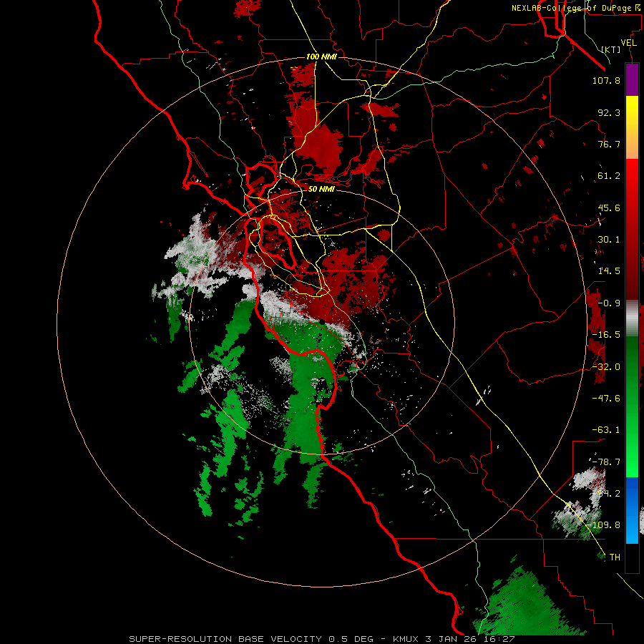Click the 45.6 velocity scale value
Image resolution: width=644 pixels, height=644 pixels.
[609, 208]
